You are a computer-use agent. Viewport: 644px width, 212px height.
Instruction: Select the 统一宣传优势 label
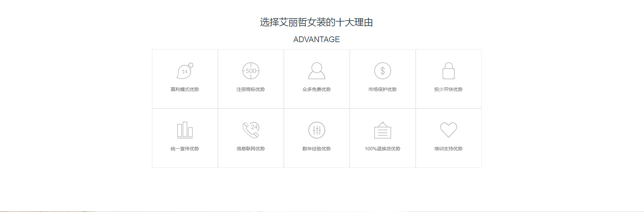(x=185, y=149)
